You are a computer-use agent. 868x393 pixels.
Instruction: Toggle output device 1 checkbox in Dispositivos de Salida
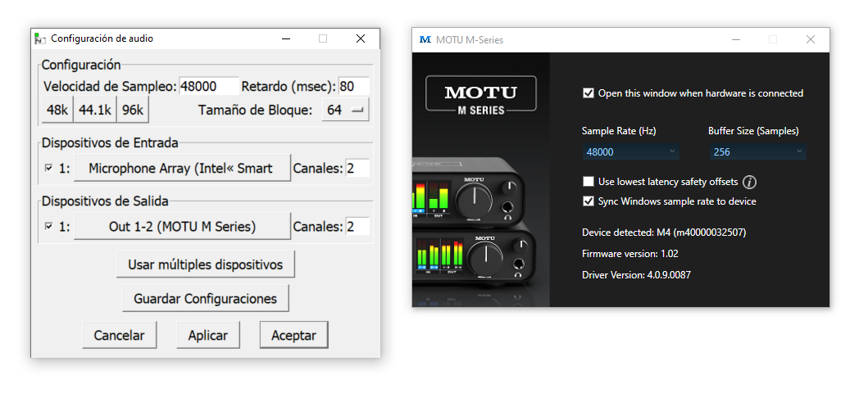coord(48,226)
